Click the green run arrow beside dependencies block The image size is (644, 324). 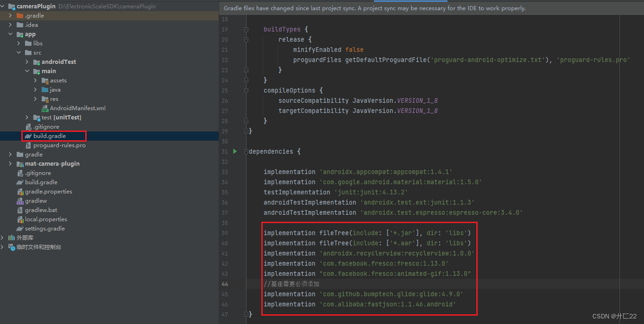234,151
